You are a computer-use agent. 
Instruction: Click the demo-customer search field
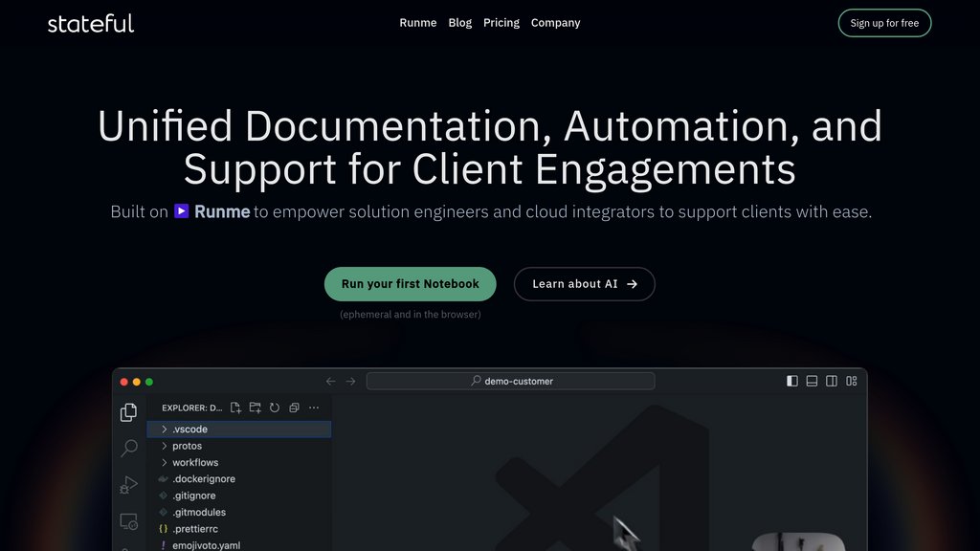pos(511,381)
